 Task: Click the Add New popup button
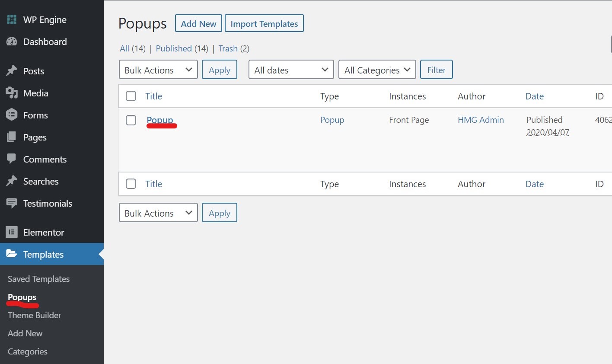[198, 23]
